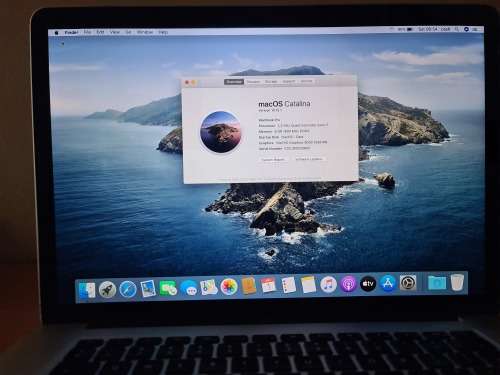Open the Downloads folder in Dock
The image size is (500, 375).
click(x=437, y=282)
